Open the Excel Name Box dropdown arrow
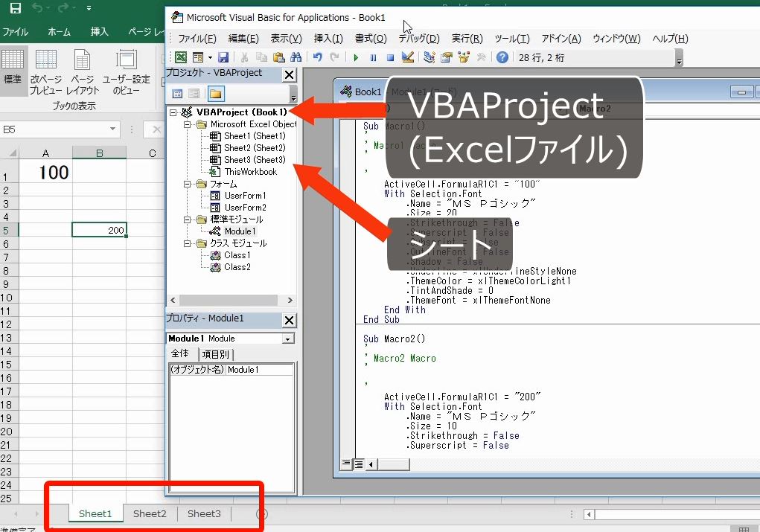760x532 pixels. [x=112, y=129]
